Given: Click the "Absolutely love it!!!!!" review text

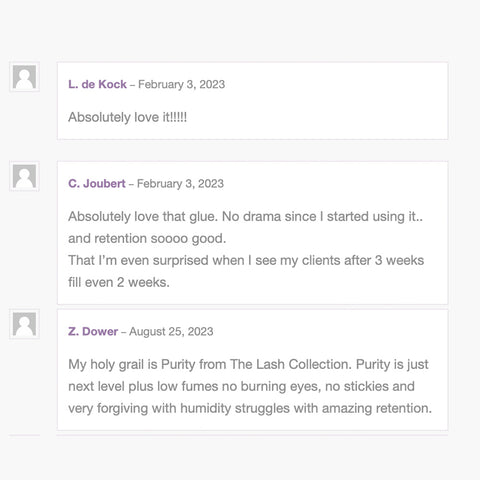Looking at the screenshot, I should 128,117.
